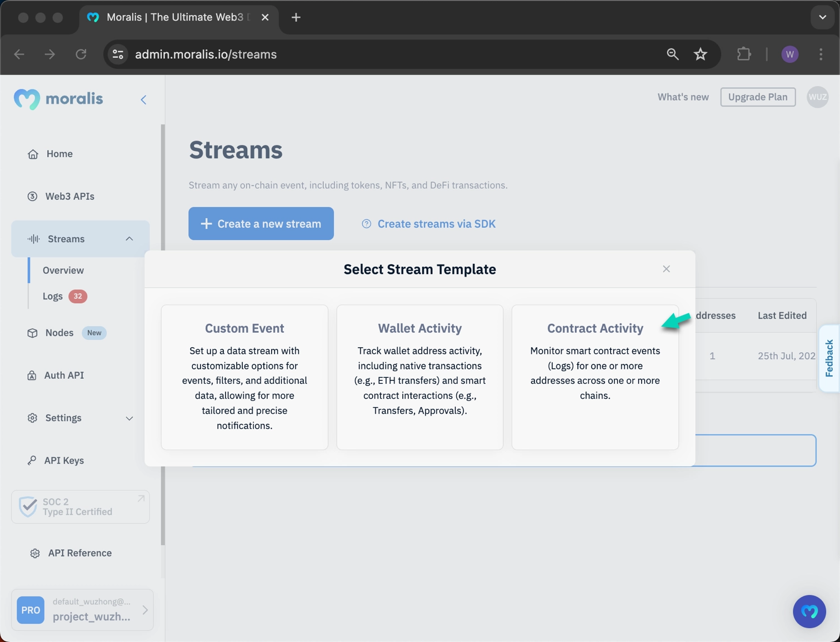Select the Overview sub-item under Streams

tap(63, 270)
